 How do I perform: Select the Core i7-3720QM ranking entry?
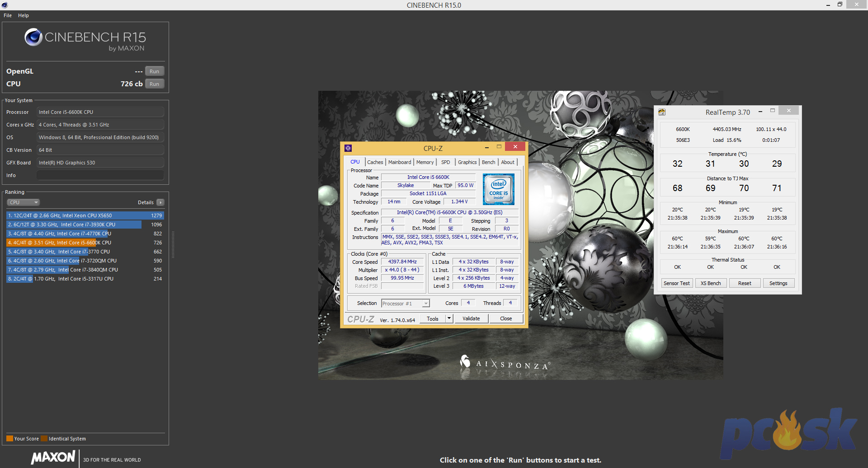85,261
